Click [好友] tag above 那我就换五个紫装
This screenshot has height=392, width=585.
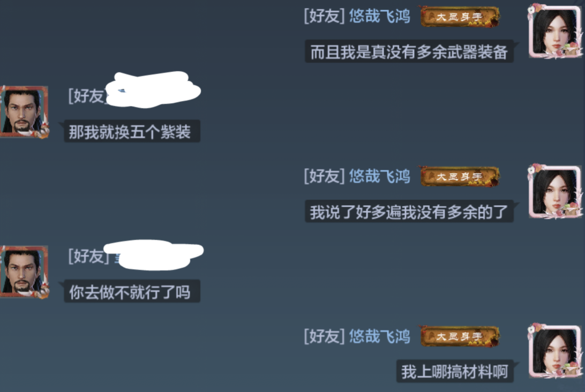[x=87, y=96]
